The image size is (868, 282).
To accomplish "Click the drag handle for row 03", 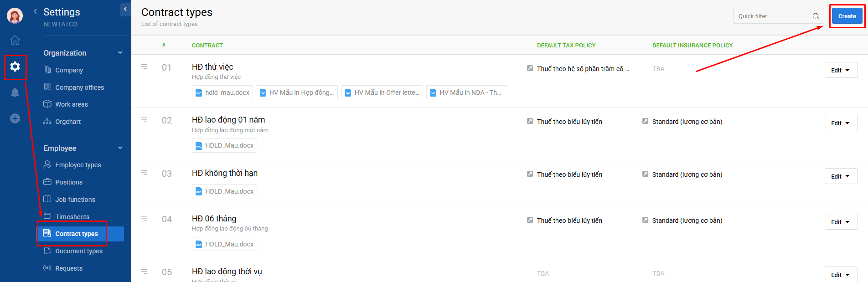I will (145, 173).
